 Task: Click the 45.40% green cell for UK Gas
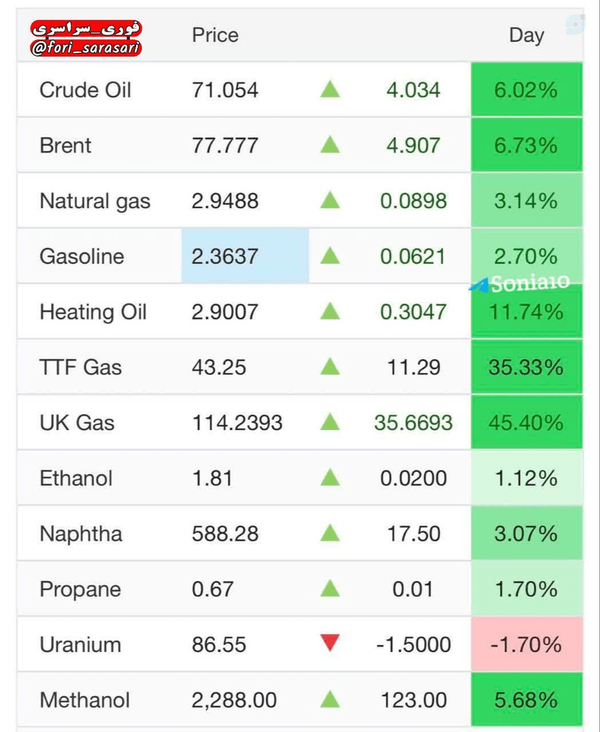tap(527, 422)
